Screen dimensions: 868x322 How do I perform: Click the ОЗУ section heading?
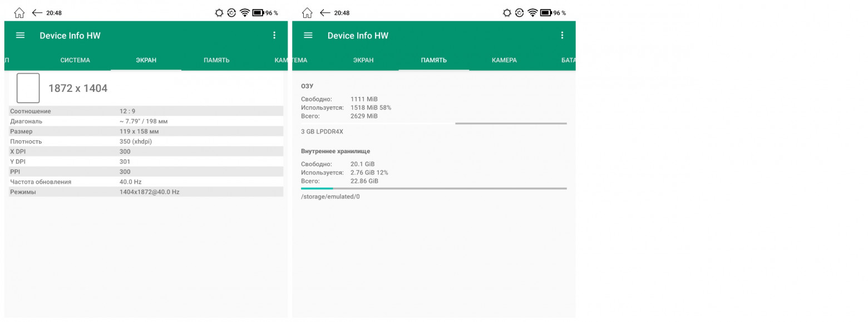pos(307,86)
